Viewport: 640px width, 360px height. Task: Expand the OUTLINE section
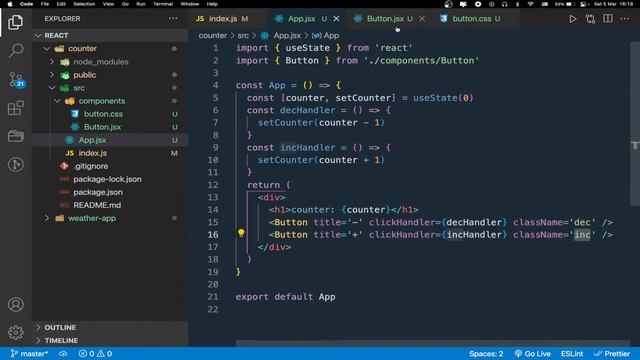click(110, 327)
